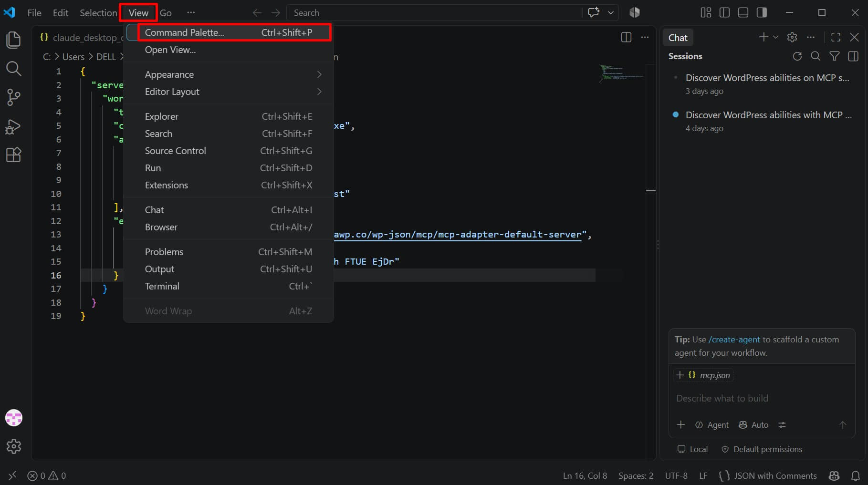Screen dimensions: 868x485
Task: Toggle the secondary side bar layout button
Action: point(762,12)
